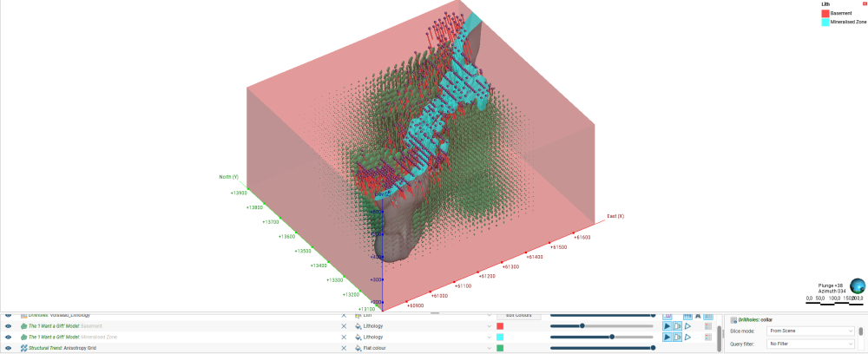Hide the Mineralised Zone layer with eye icon
The height and width of the screenshot is (354, 868).
(8, 337)
